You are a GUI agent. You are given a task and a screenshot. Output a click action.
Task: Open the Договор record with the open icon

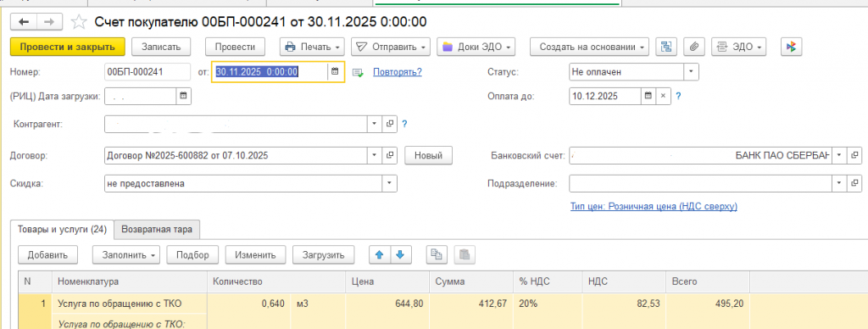[390, 156]
